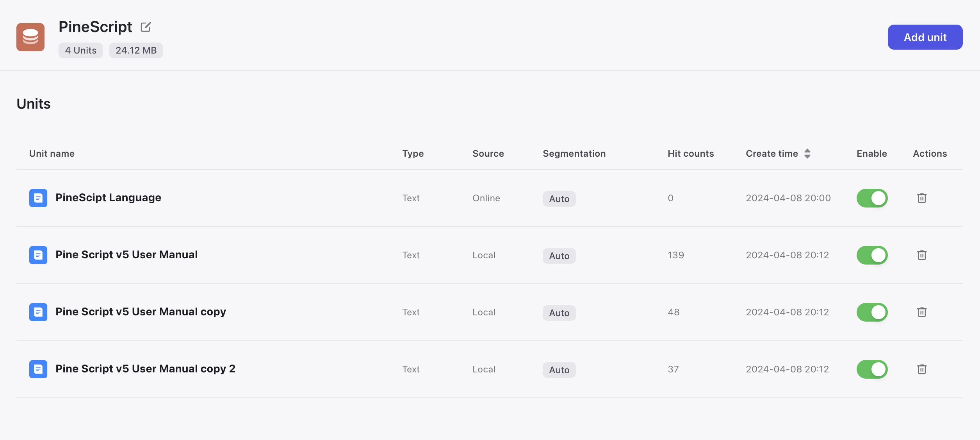Screen dimensions: 980x440
Task: Delete the Pine Script v5 User Manual unit
Action: point(922,255)
